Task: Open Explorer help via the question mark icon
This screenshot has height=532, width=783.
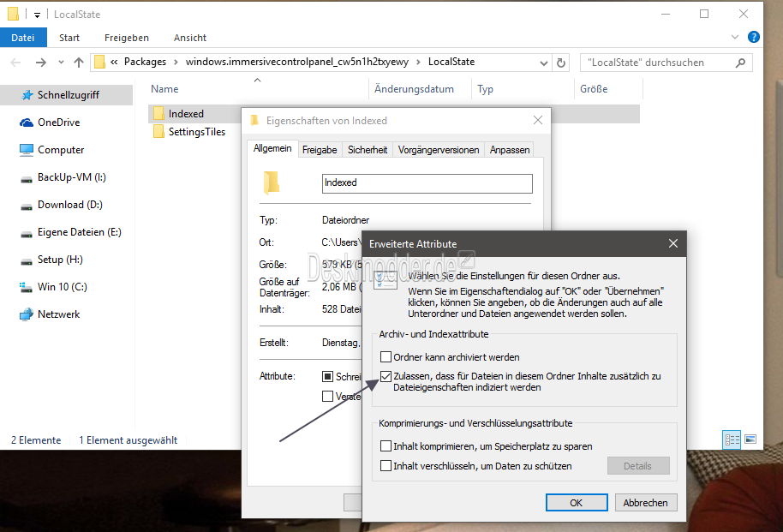Action: 754,37
